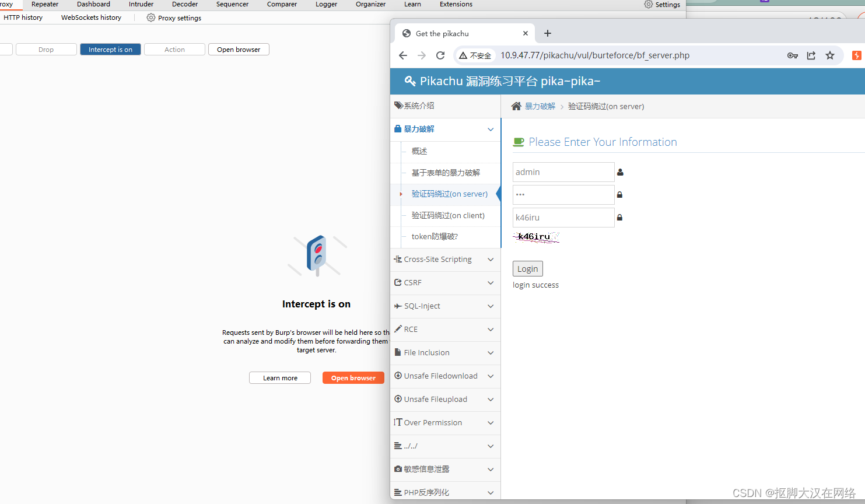Expand the Unsafe Filedownload section

pos(445,376)
